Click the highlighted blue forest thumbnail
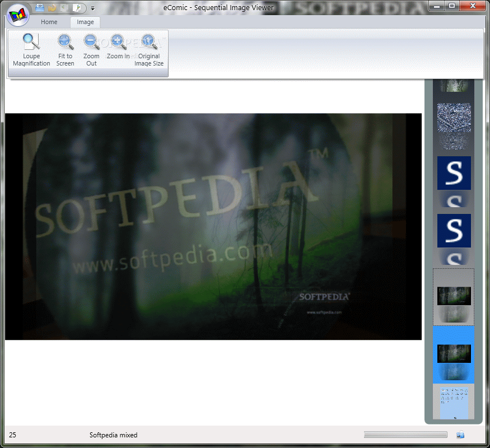490x448 pixels. pyautogui.click(x=454, y=354)
